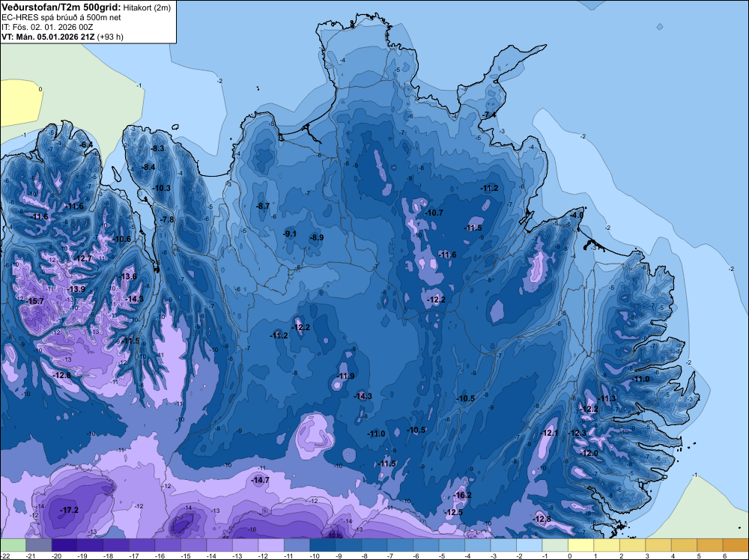Click the -8.4 temperature label
Screen dimensions: 749x560
pos(148,167)
